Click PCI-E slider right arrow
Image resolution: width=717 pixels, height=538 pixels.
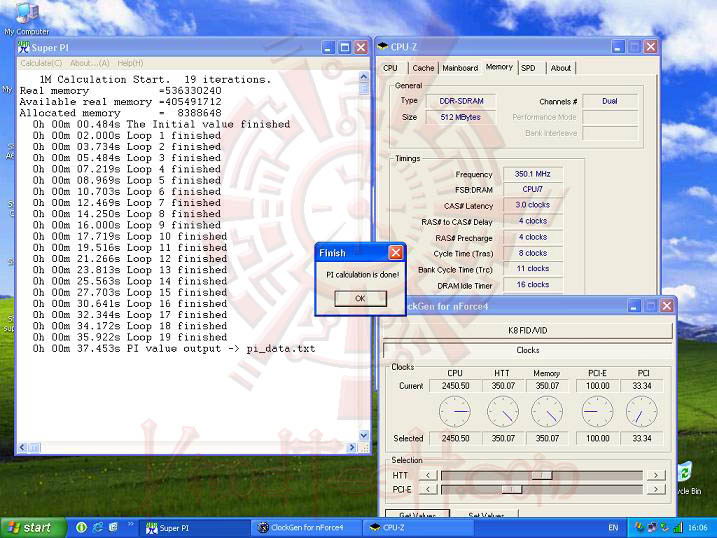click(x=656, y=490)
